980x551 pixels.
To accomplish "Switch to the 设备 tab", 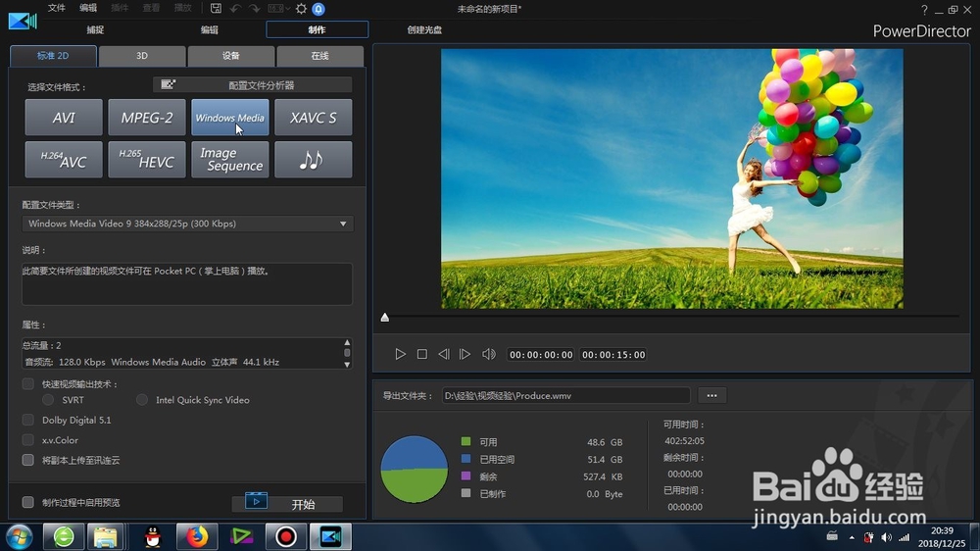I will click(230, 56).
